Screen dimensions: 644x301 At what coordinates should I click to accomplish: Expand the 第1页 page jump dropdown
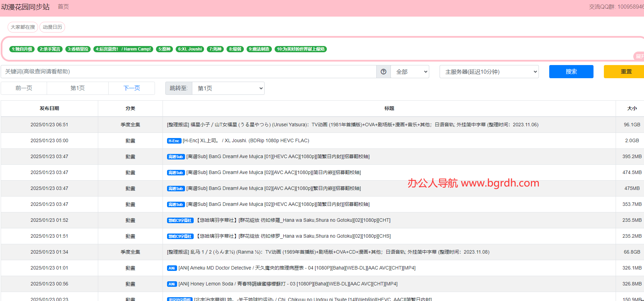coord(228,88)
